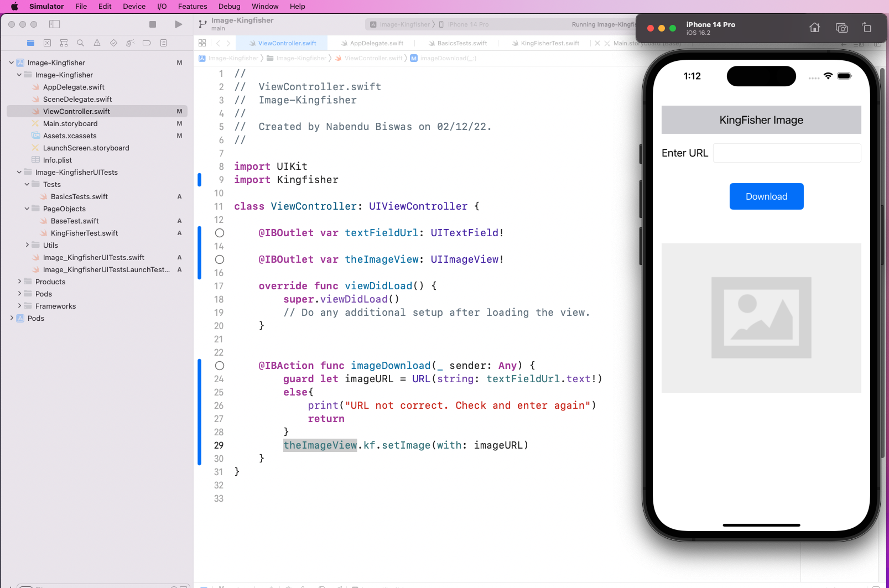
Task: Focus the Enter URL text field
Action: point(787,153)
